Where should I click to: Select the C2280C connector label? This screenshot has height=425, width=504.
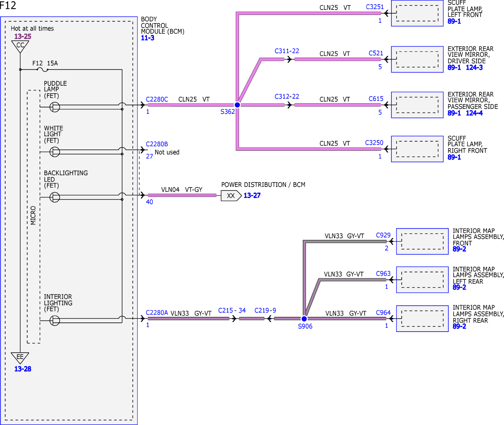tap(157, 99)
